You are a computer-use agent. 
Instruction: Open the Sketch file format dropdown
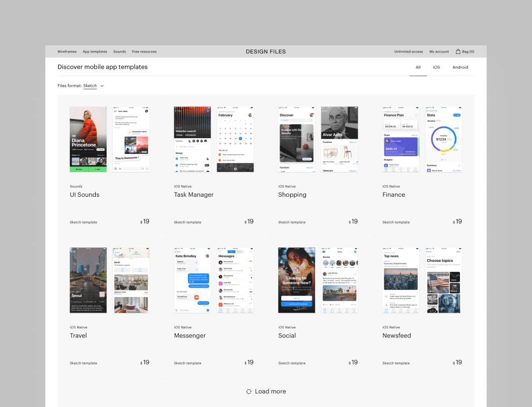point(90,86)
